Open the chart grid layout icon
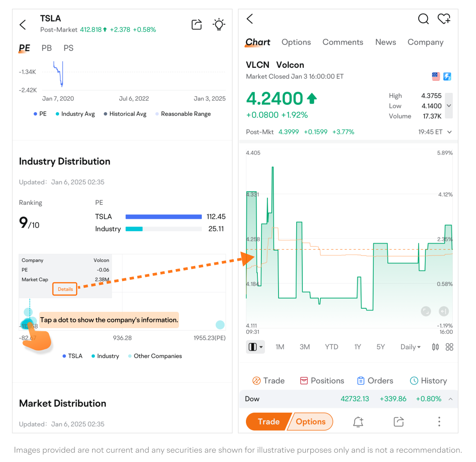The height and width of the screenshot is (462, 476). click(x=449, y=347)
